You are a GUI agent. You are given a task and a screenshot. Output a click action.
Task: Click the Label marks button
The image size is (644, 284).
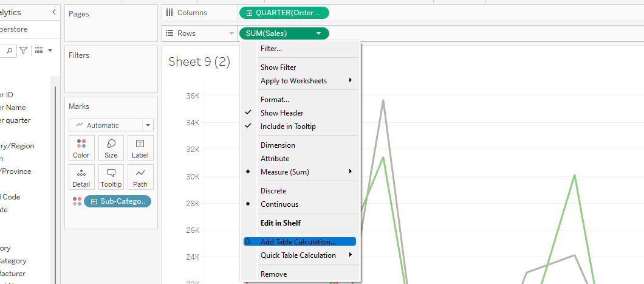coord(140,148)
